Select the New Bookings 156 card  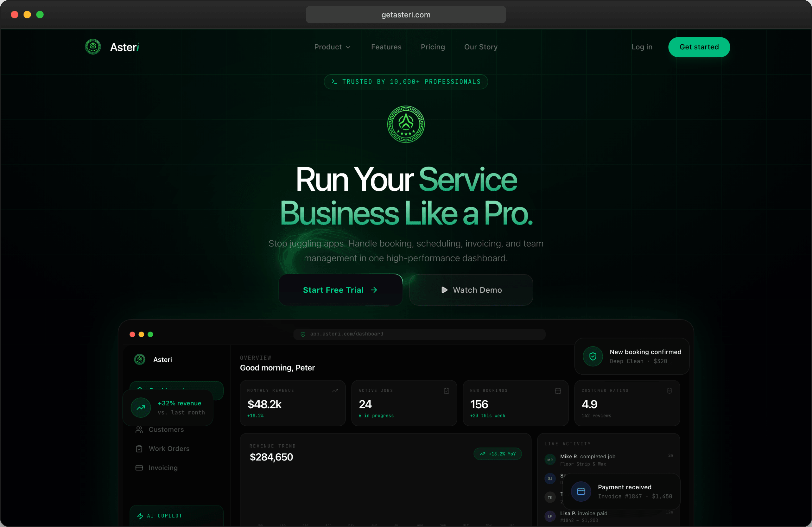[x=516, y=403]
